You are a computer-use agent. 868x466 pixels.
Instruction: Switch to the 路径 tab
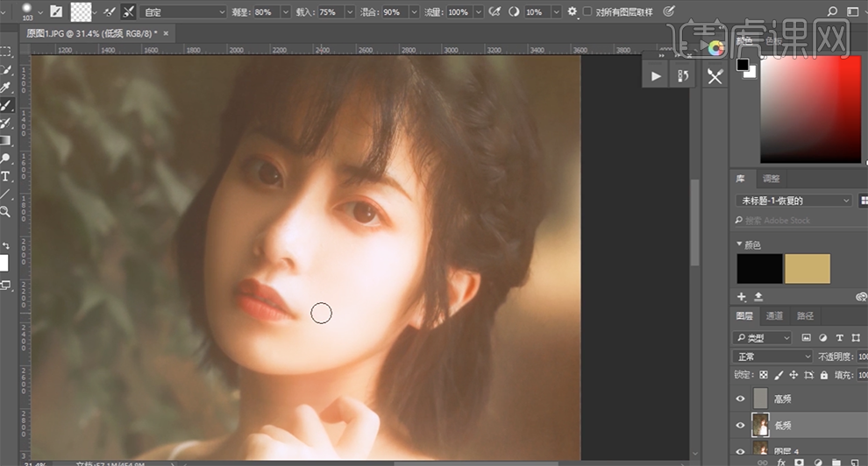[805, 316]
